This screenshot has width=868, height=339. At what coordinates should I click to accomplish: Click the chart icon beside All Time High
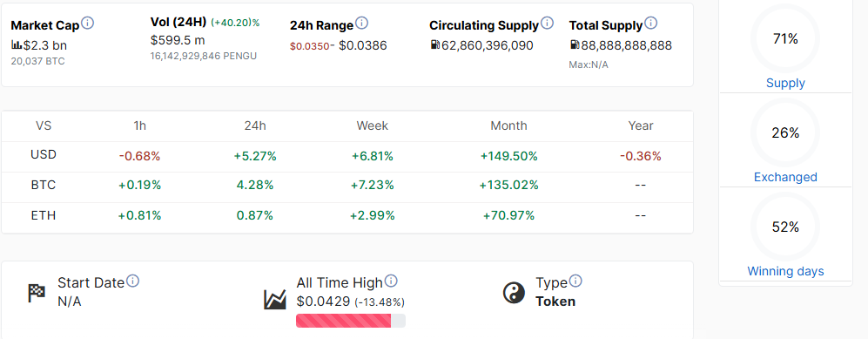coord(275,299)
